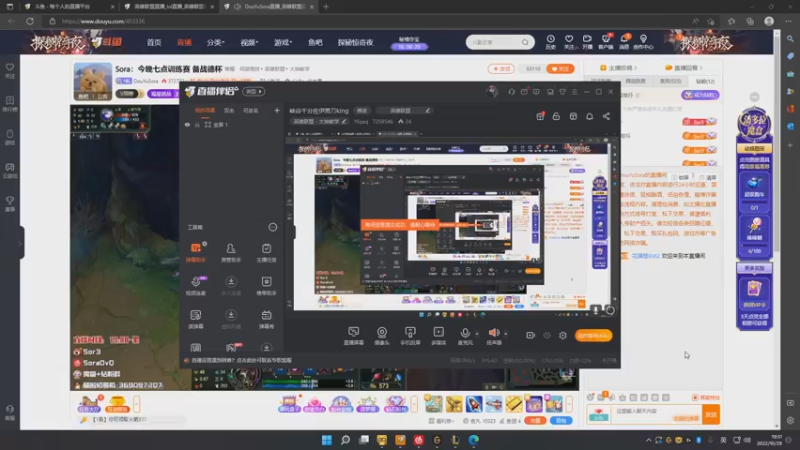Expand the microphone options arrow
The height and width of the screenshot is (450, 800).
click(x=477, y=334)
